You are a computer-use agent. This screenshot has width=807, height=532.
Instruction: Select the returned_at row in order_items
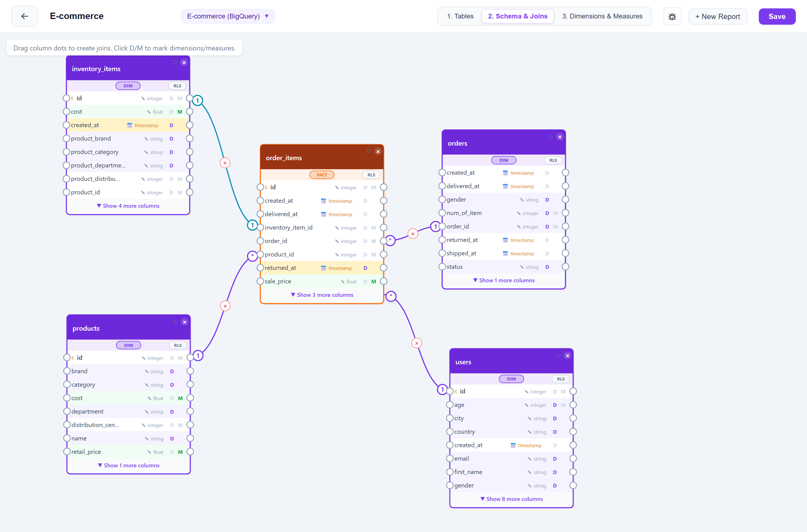point(322,268)
